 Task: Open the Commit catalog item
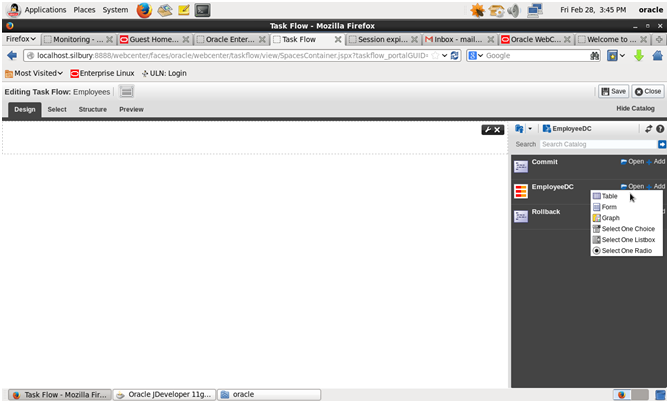(x=632, y=162)
